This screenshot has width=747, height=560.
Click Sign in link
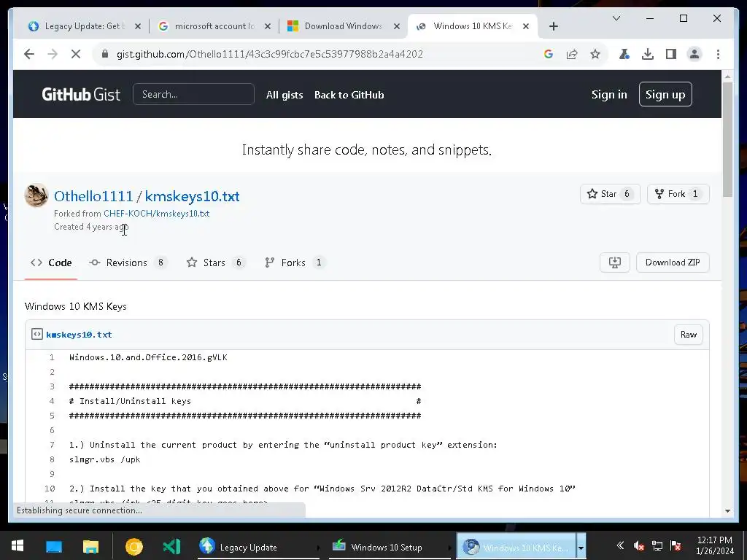tap(609, 94)
